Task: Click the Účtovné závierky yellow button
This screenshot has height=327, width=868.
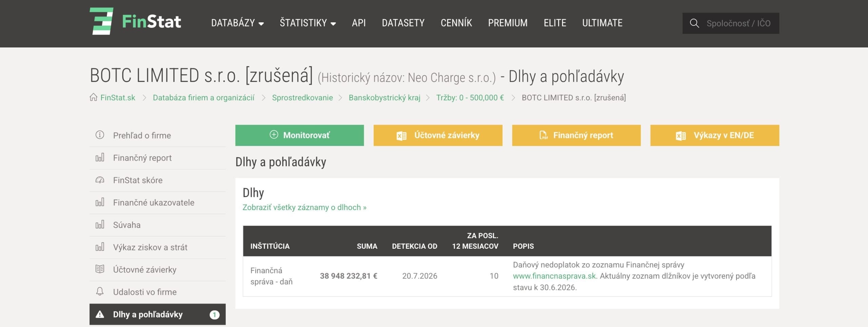Action: [438, 135]
